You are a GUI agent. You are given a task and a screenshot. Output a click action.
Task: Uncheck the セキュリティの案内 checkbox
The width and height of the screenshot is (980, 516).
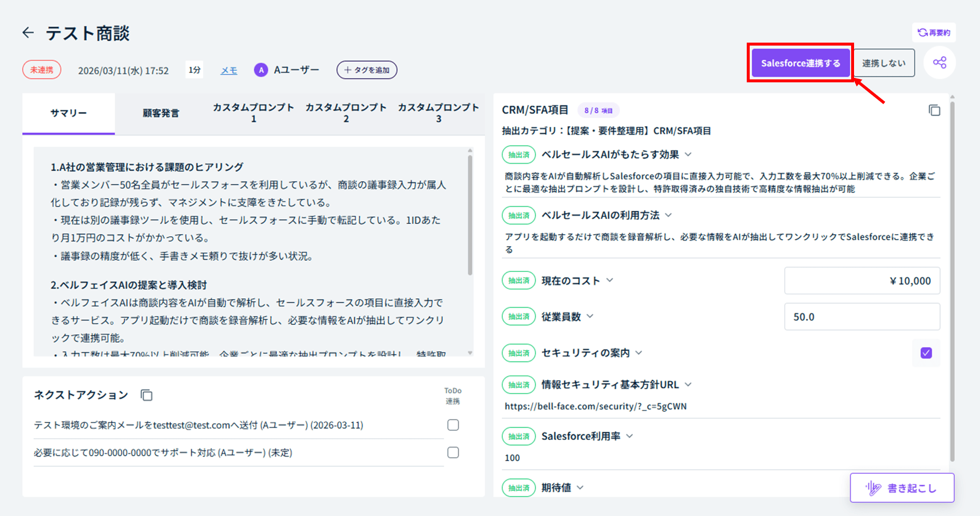[926, 353]
